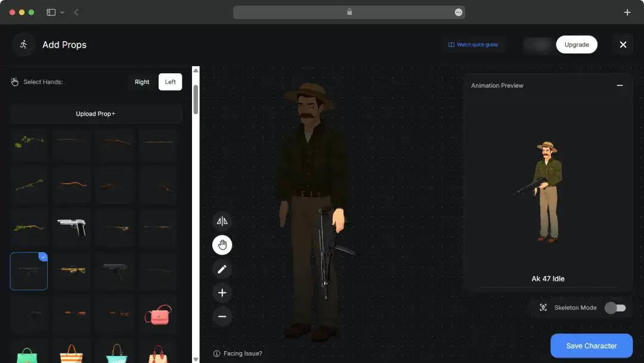Zoom out with the minus button
This screenshot has height=363, width=644.
[222, 317]
